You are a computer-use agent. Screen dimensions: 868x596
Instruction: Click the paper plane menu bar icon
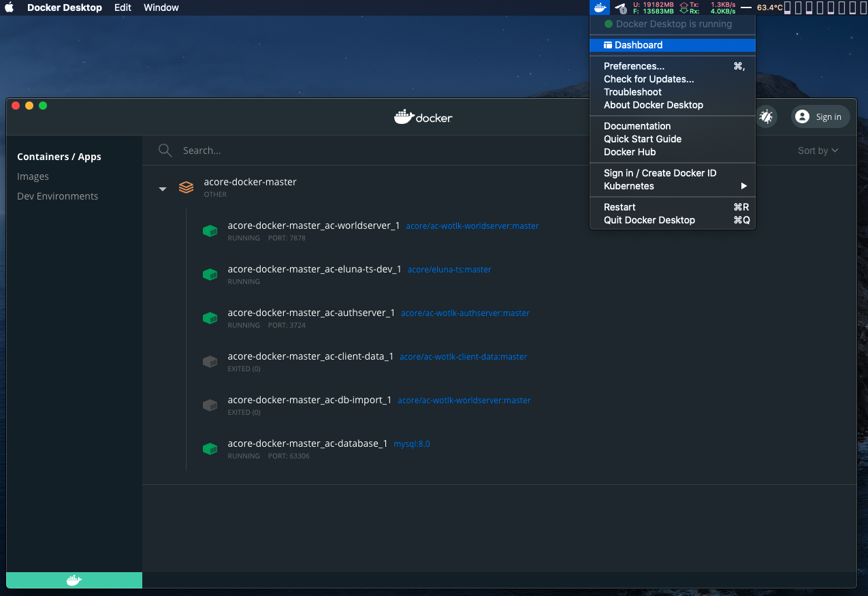(620, 8)
